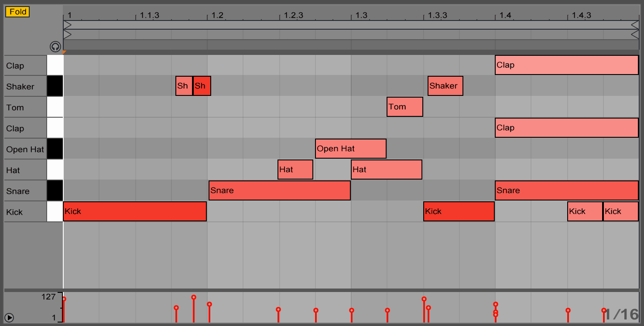Screen dimensions: 644x326
Task: Select the darker Sh note in Shaker row
Action: tap(202, 86)
